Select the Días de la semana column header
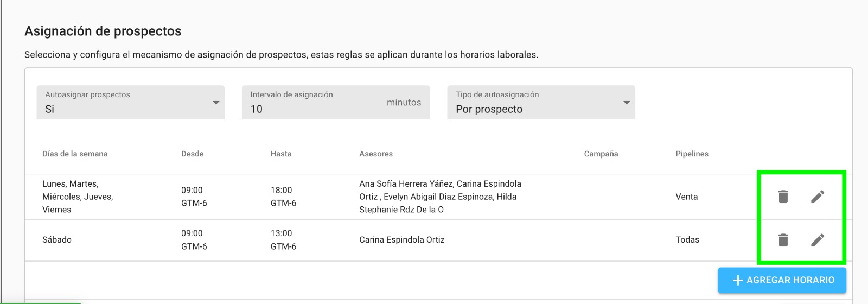The height and width of the screenshot is (304, 868). click(x=75, y=154)
